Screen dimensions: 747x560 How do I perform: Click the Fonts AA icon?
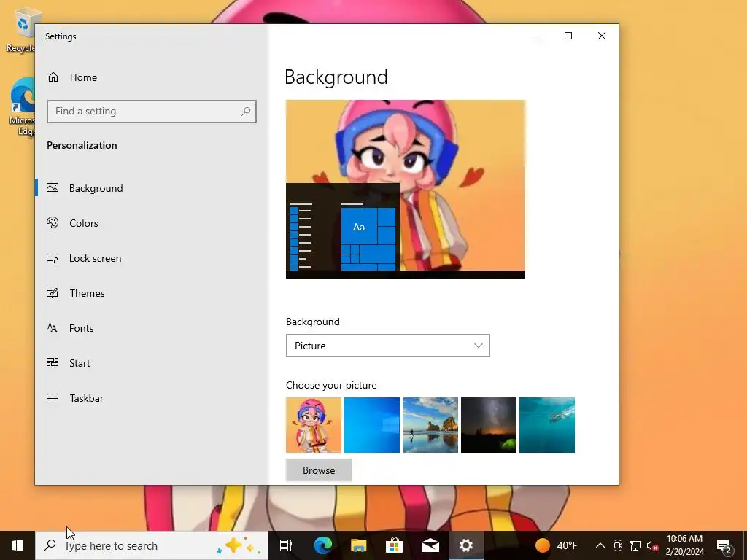tap(53, 327)
